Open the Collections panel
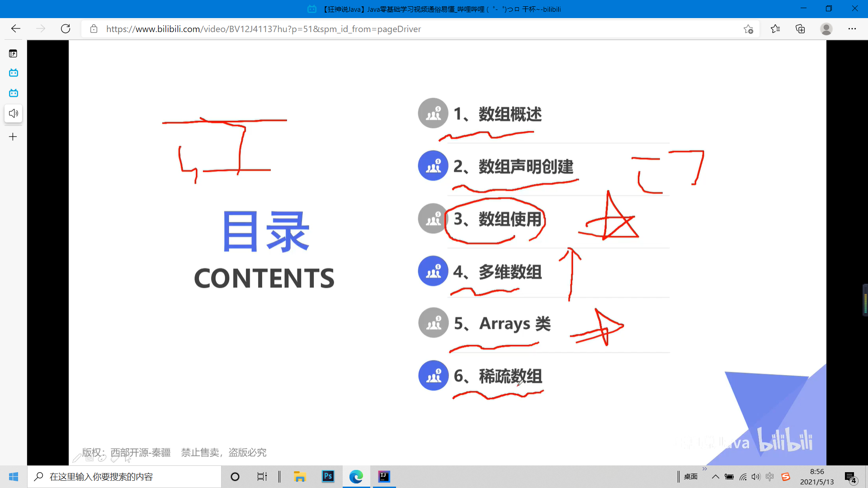The width and height of the screenshot is (868, 488). click(x=800, y=29)
